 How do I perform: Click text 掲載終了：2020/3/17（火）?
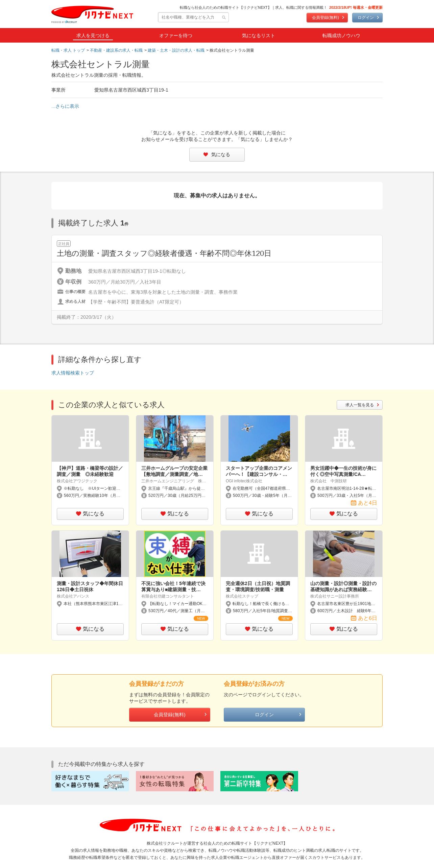86,317
